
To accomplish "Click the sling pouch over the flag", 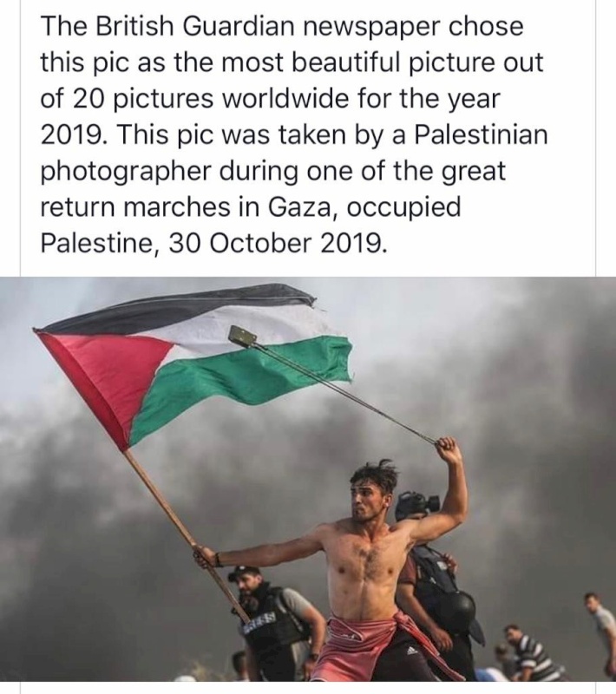I will 243,335.
